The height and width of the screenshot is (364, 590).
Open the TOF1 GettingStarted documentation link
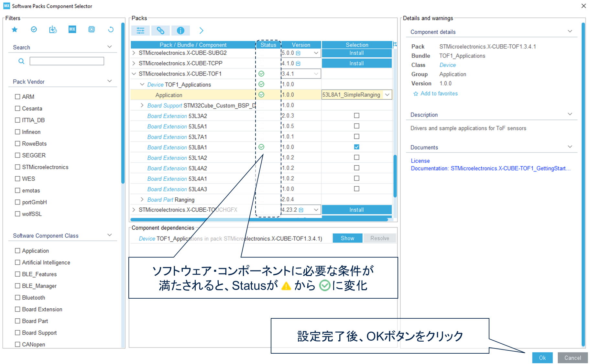[x=491, y=168]
